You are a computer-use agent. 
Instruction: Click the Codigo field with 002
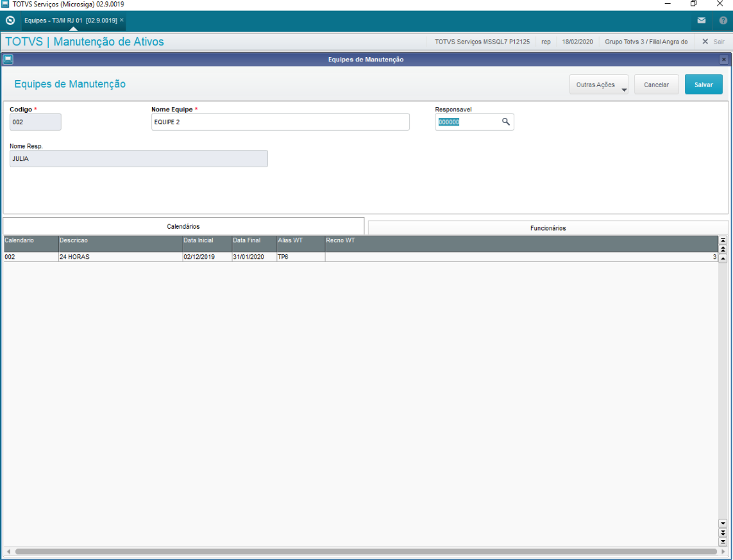point(35,122)
